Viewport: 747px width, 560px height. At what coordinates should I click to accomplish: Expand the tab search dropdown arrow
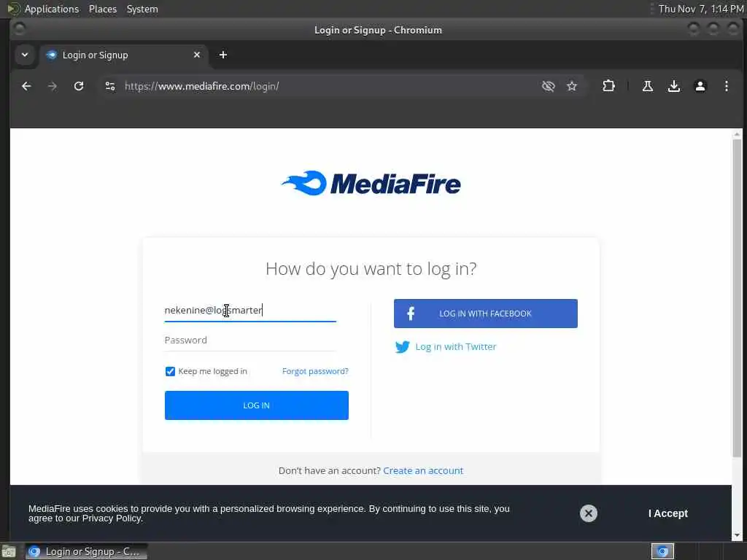25,55
